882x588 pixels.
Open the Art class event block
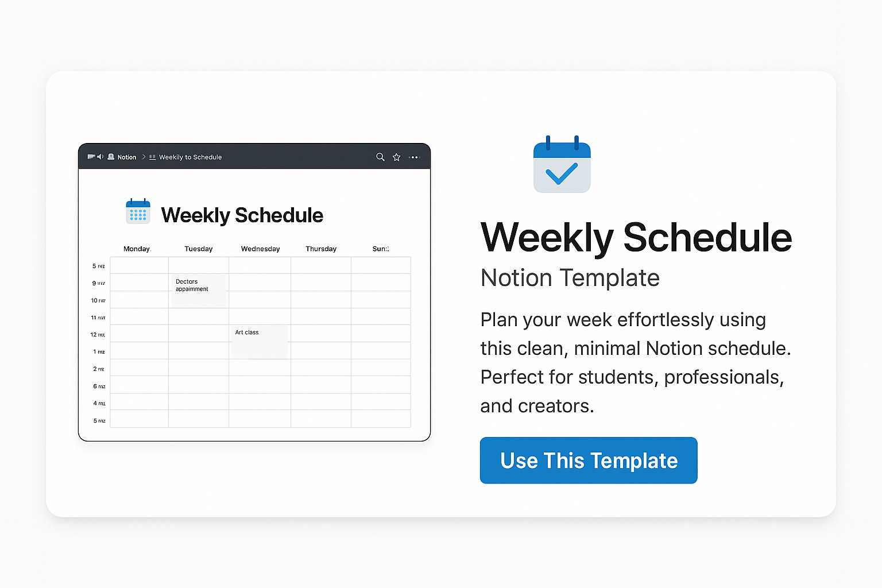[259, 342]
